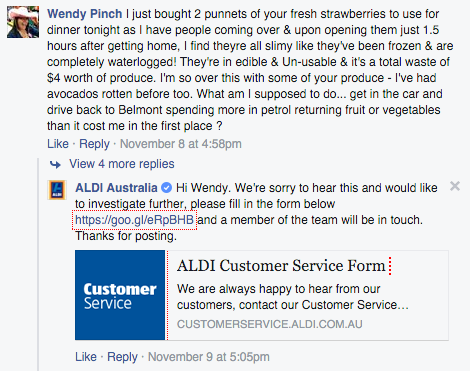Click the Customer Service text on the blue card
The width and height of the screenshot is (470, 371).
pos(120,296)
